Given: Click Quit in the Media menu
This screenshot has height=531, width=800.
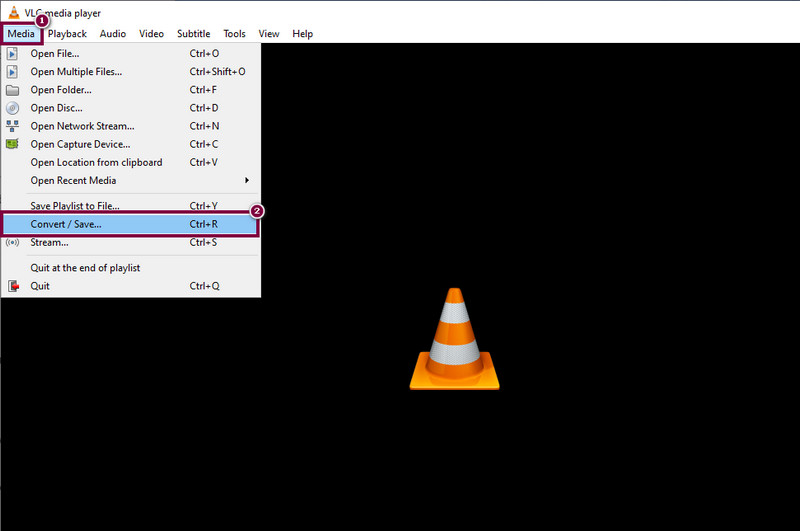Looking at the screenshot, I should pos(131,286).
